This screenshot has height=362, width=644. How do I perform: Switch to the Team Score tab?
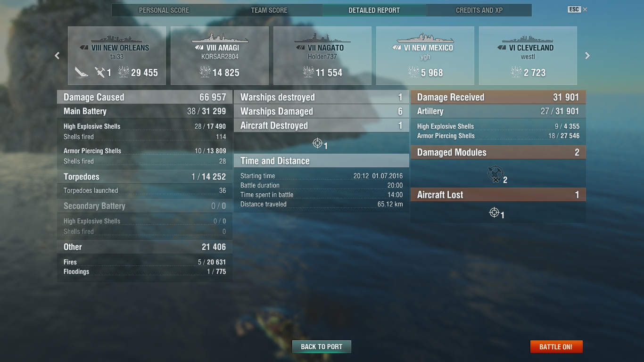point(269,10)
